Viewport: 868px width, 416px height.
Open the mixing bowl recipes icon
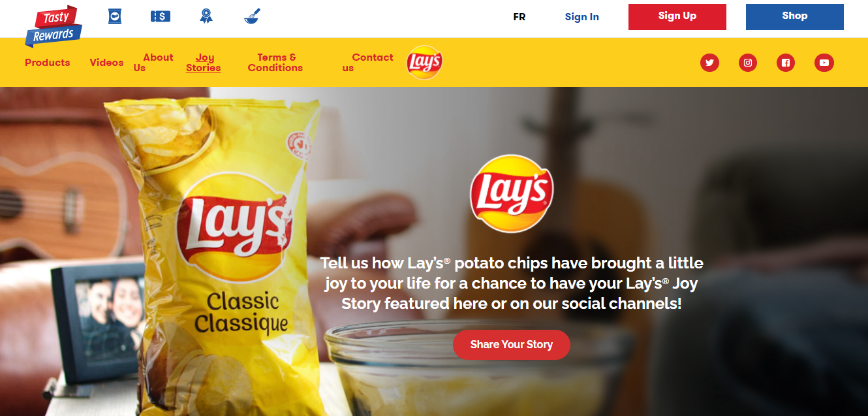[x=252, y=16]
